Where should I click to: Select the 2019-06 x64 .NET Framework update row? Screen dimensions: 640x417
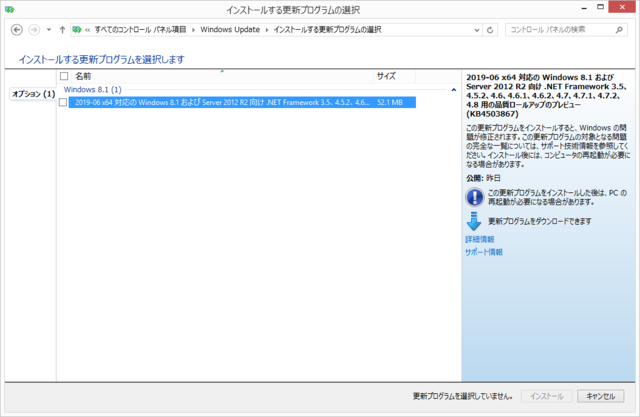(242, 102)
